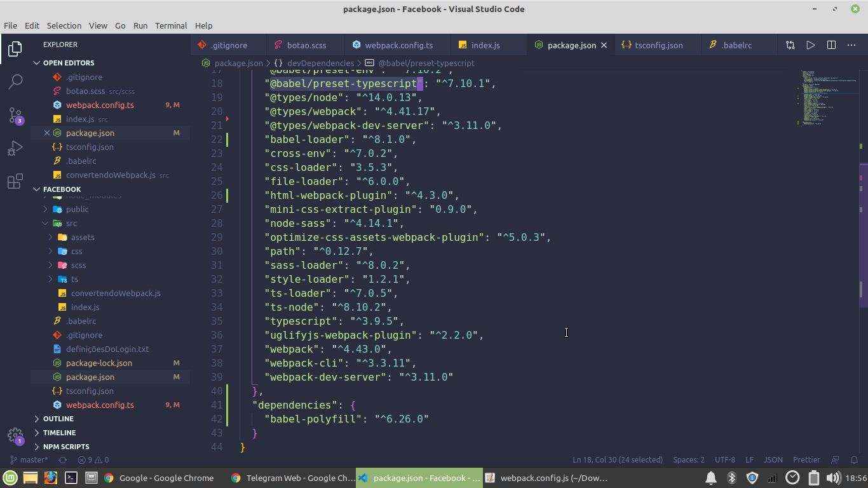Image resolution: width=868 pixels, height=488 pixels.
Task: Change end of line sequence LF
Action: 750,459
